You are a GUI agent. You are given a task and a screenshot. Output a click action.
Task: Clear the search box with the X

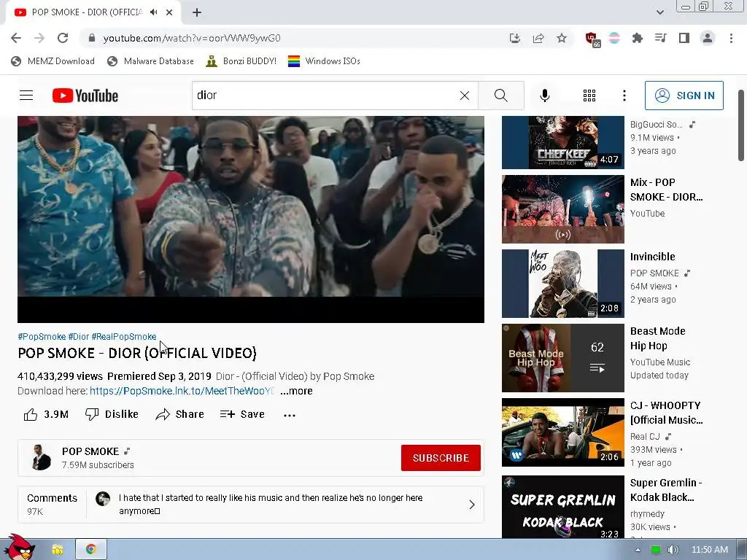click(465, 96)
